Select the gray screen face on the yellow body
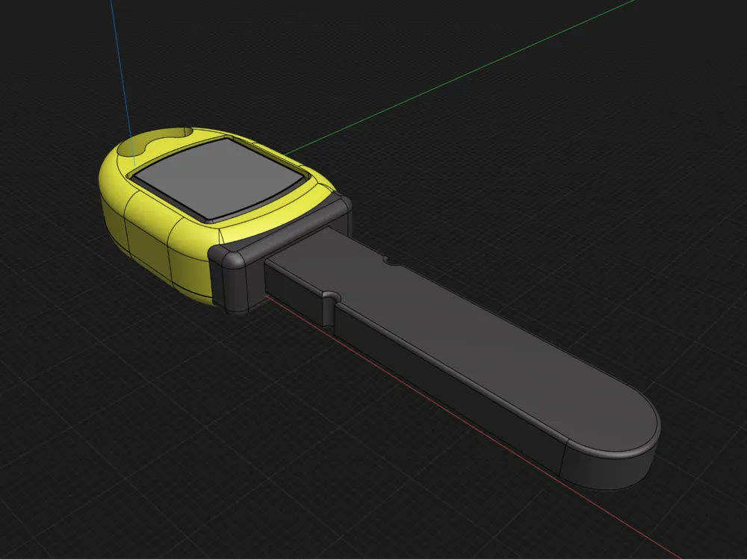747x560 pixels. (217, 178)
